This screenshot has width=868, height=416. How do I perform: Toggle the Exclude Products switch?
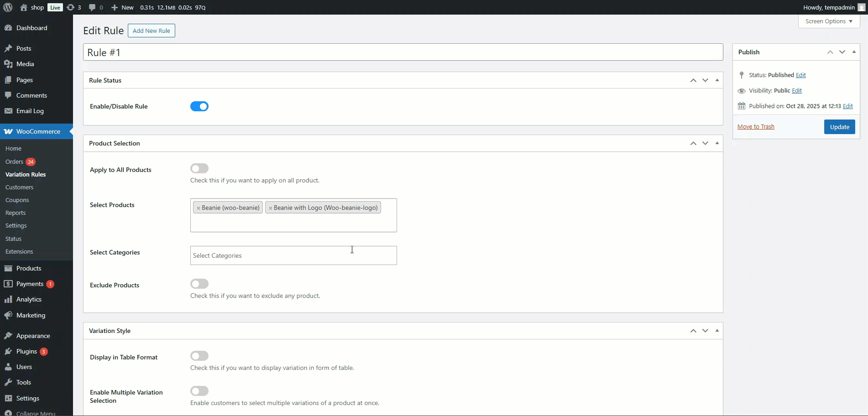199,284
